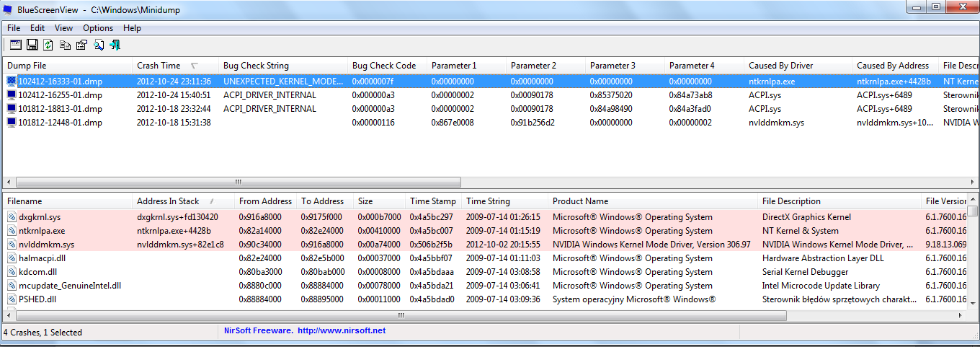Click the Exit door toolbar icon
Screen dimensions: 980x347
(x=115, y=45)
